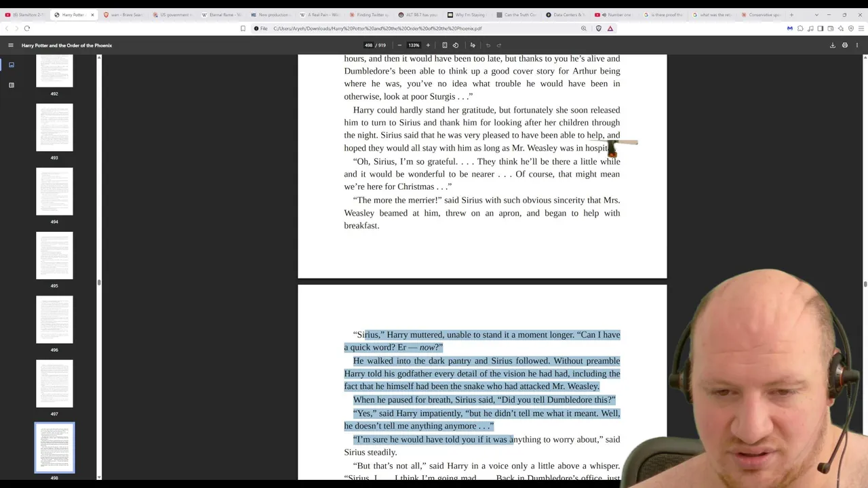The height and width of the screenshot is (488, 868).
Task: Click the redo annotation arrow
Action: (499, 45)
